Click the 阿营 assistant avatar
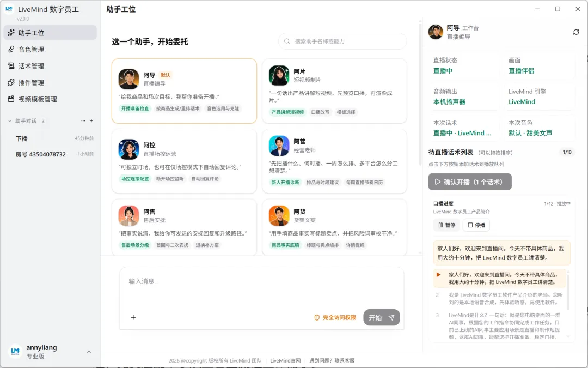 [279, 146]
